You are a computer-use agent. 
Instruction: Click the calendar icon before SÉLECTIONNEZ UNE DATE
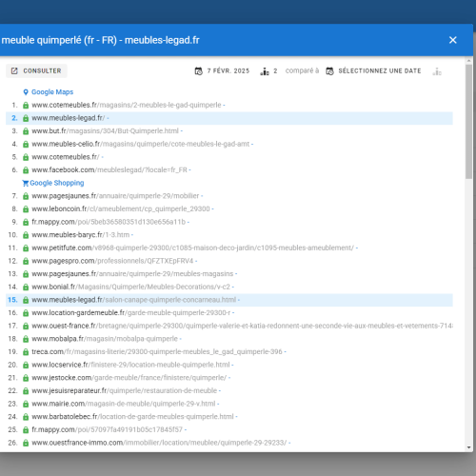(329, 71)
